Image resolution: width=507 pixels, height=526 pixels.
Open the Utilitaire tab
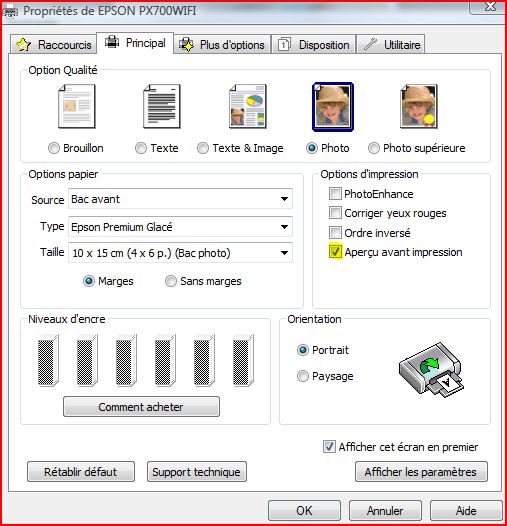pos(391,44)
